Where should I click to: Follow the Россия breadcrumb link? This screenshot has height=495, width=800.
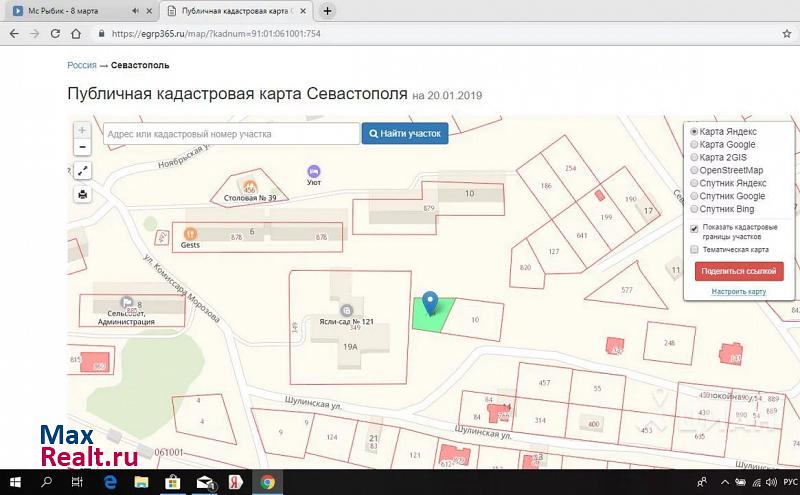[81, 65]
